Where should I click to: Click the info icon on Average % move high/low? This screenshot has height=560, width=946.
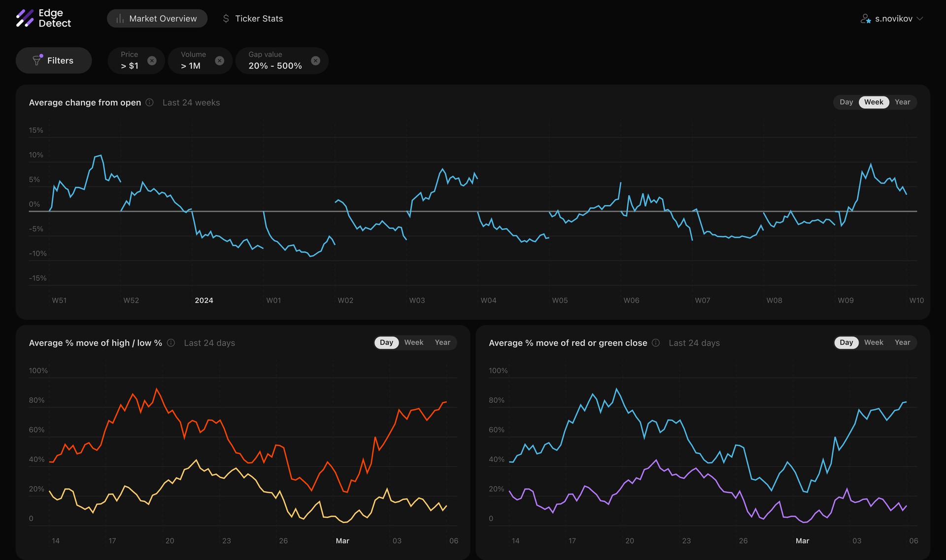point(170,343)
